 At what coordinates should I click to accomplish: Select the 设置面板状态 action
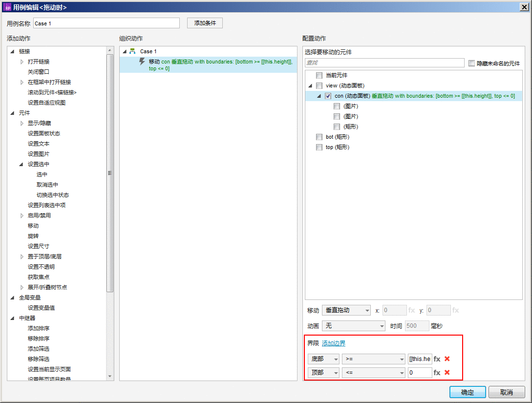44,133
